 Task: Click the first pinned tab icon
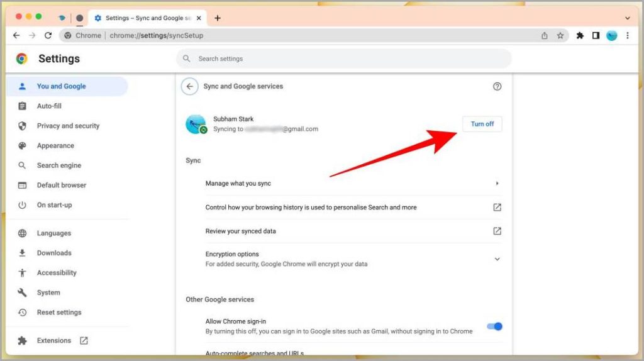coord(62,18)
